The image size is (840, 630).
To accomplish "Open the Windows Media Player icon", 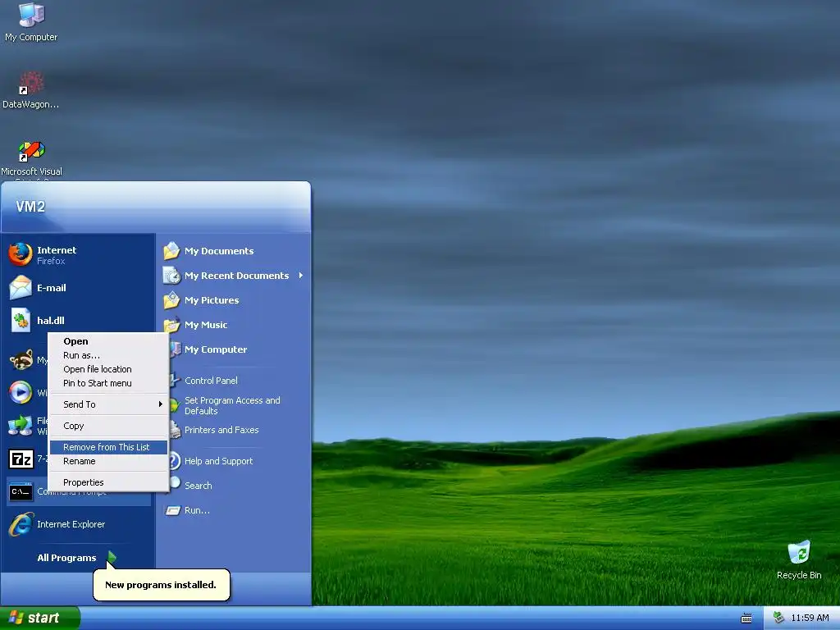I will [x=21, y=393].
